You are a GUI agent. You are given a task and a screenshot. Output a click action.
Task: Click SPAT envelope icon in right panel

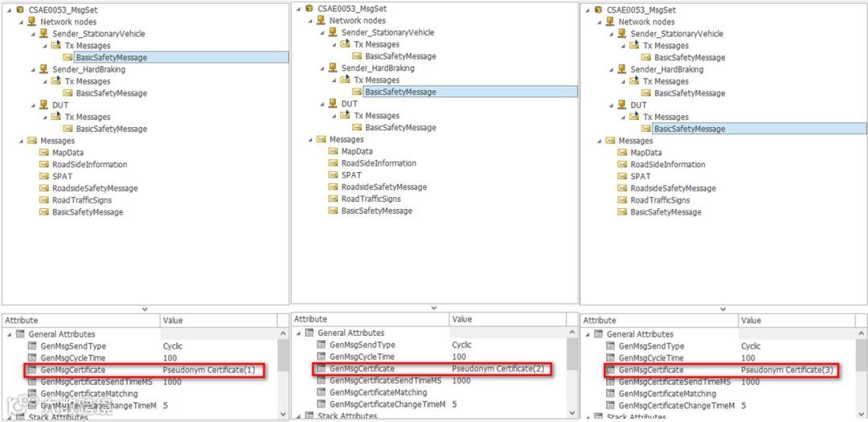coord(621,177)
